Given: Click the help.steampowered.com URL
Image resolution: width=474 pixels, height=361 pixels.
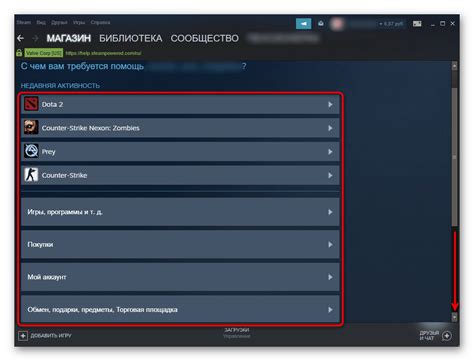Looking at the screenshot, I should click(103, 53).
